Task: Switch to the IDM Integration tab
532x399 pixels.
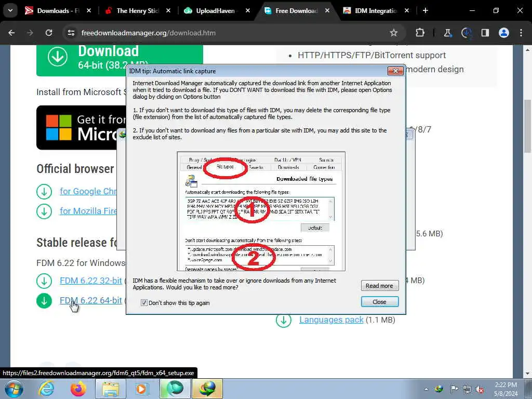Action: tap(375, 11)
